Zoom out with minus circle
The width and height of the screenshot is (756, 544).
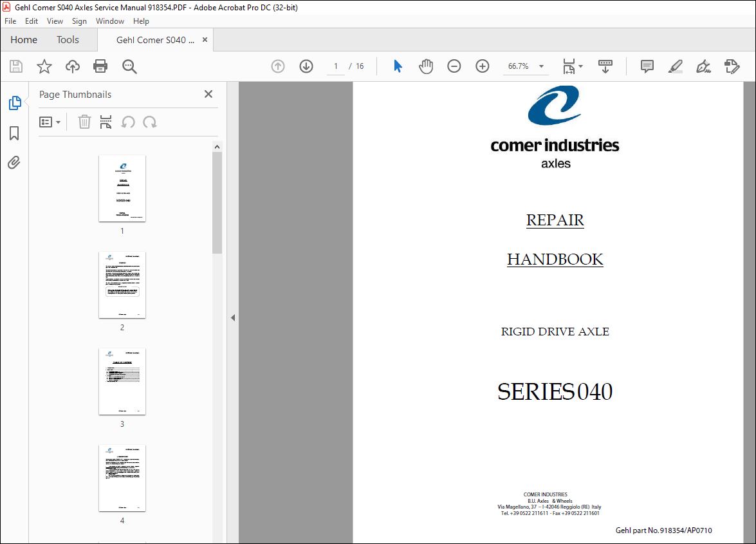[454, 66]
